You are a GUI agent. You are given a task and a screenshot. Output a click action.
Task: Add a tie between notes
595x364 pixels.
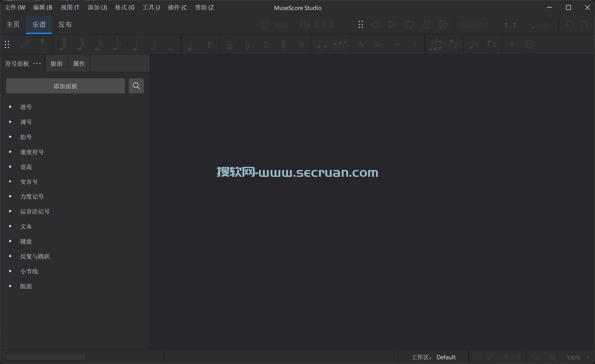pyautogui.click(x=322, y=44)
